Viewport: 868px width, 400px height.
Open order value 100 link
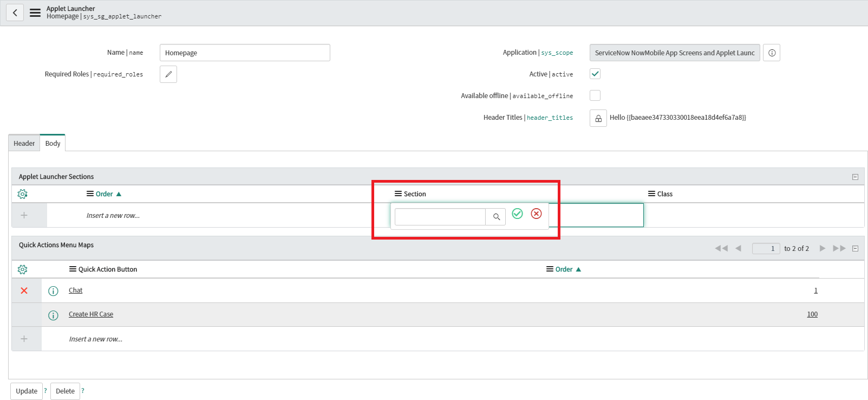point(812,314)
